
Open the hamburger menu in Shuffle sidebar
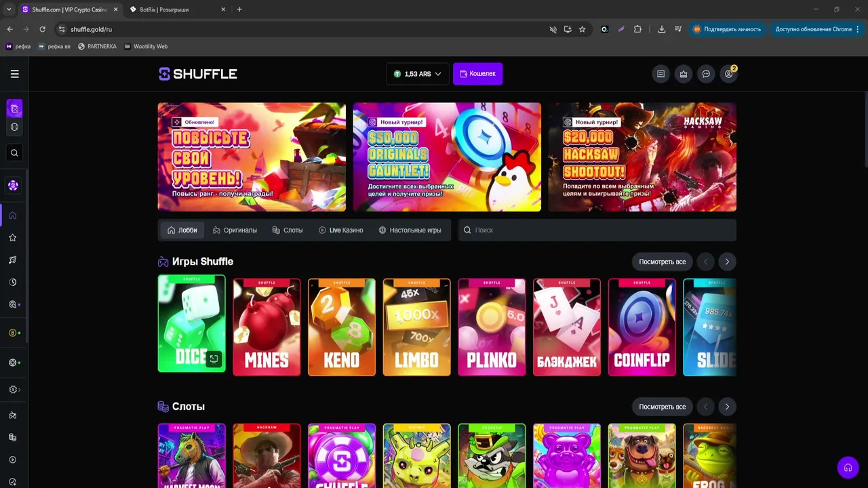click(x=14, y=74)
